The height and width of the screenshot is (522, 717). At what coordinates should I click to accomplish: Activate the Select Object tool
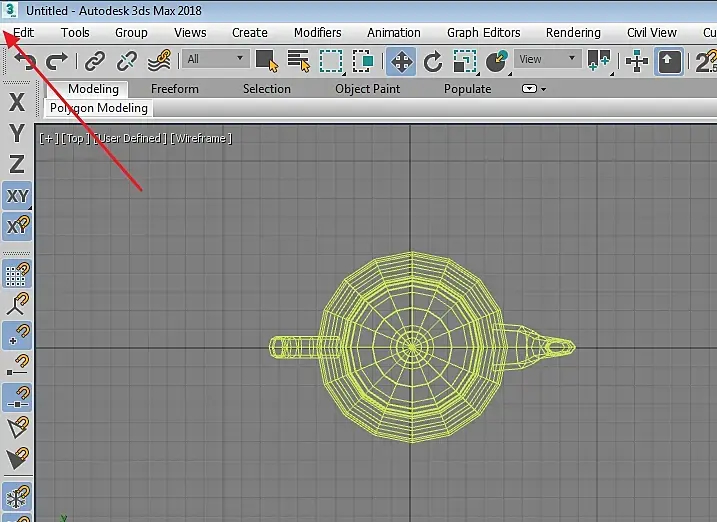click(267, 61)
